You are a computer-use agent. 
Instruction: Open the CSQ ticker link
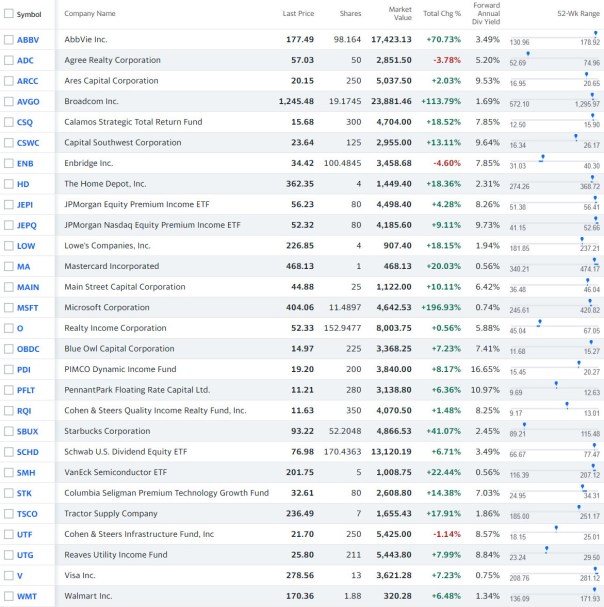click(25, 122)
